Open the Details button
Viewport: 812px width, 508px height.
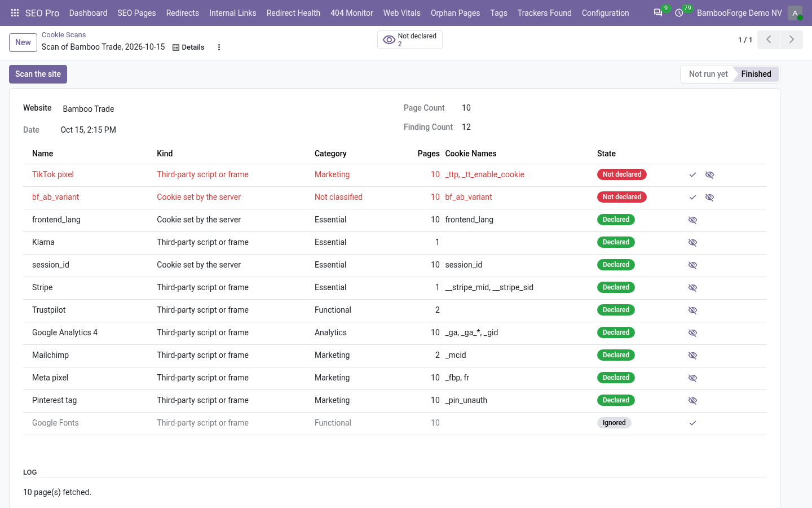click(188, 47)
